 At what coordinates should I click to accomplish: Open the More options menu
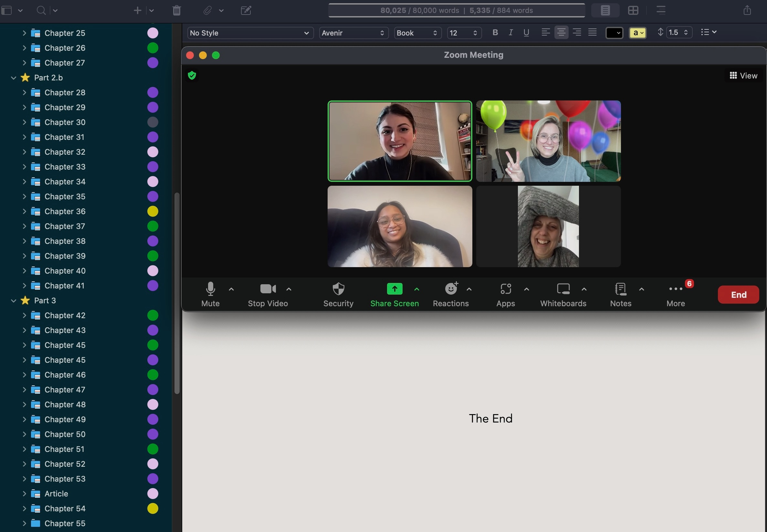(676, 295)
